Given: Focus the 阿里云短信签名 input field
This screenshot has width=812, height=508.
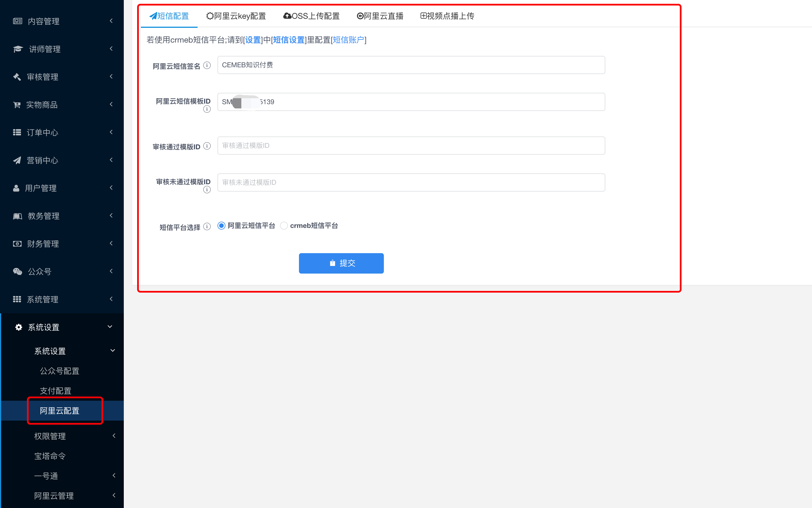Looking at the screenshot, I should [411, 65].
